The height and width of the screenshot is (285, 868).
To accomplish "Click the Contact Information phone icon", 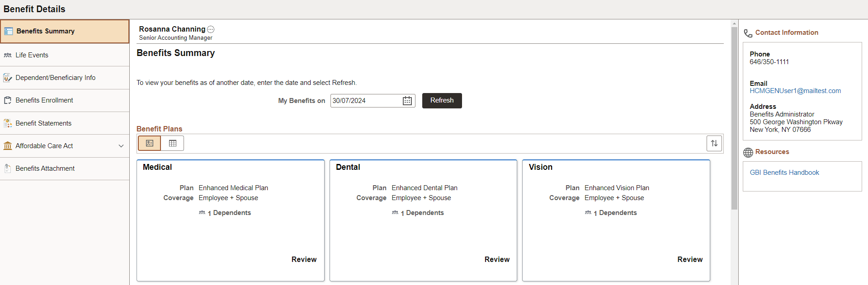I will [x=748, y=33].
